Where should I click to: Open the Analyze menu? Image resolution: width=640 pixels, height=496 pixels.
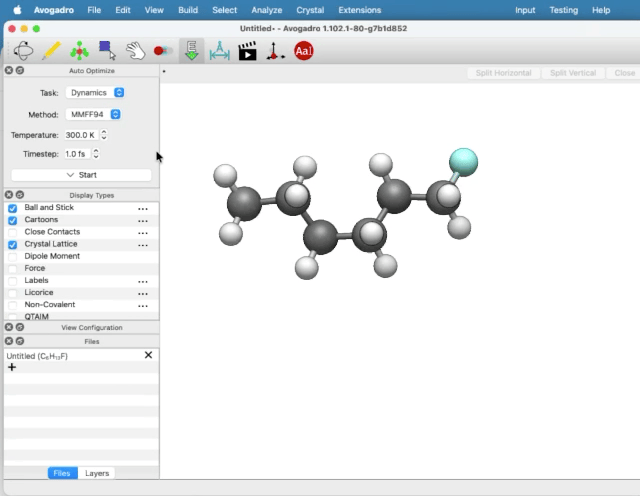[x=266, y=10]
